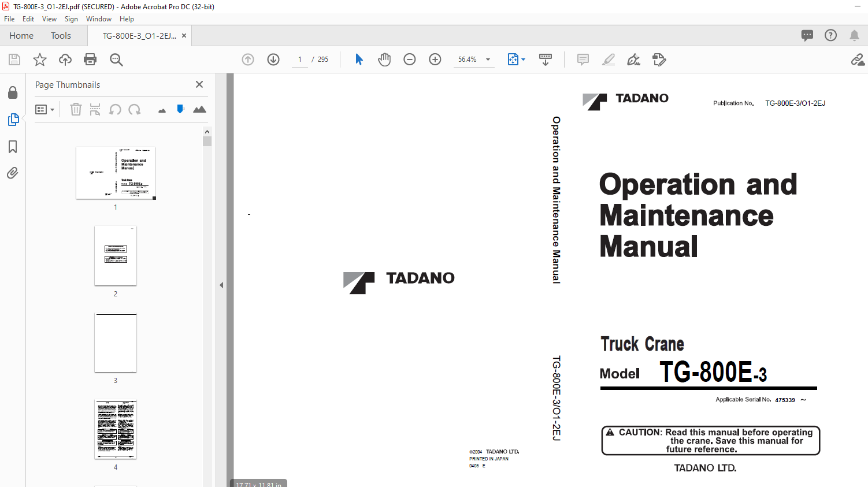
Task: Minimize the Acrobat window
Action: [858, 6]
